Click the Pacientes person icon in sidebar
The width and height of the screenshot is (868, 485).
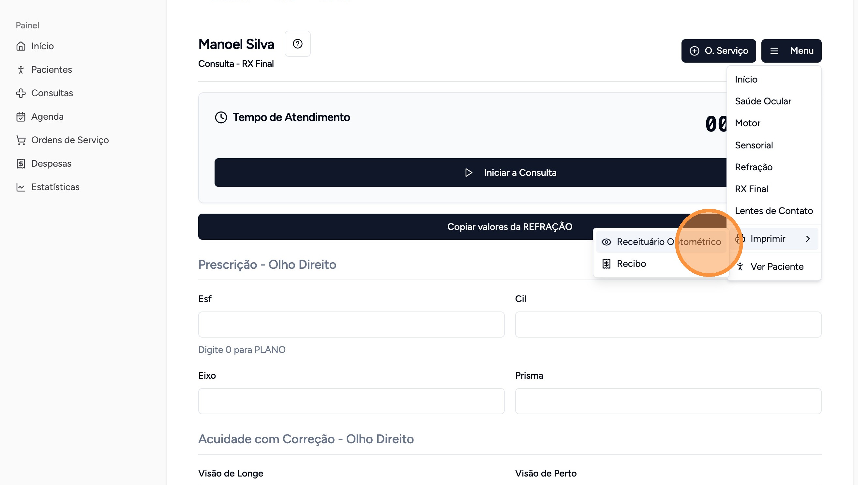(21, 70)
